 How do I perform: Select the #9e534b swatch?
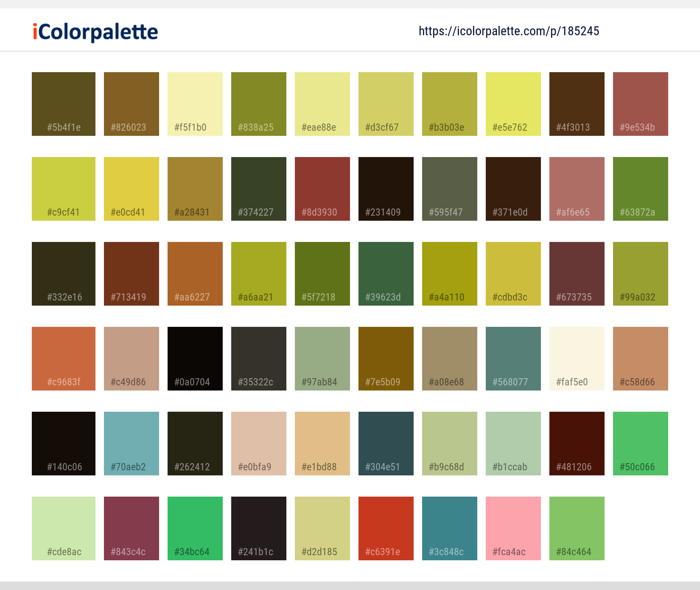tap(641, 104)
